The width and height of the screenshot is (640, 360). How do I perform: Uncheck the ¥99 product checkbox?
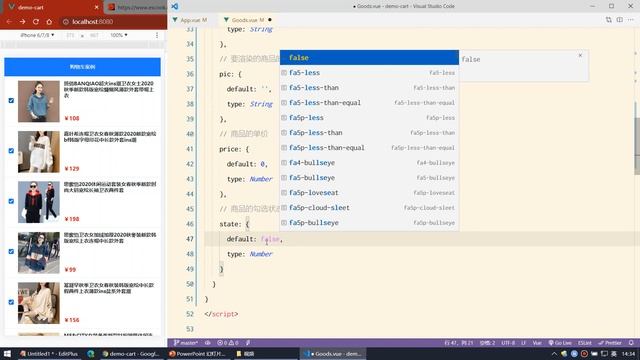pos(11,251)
